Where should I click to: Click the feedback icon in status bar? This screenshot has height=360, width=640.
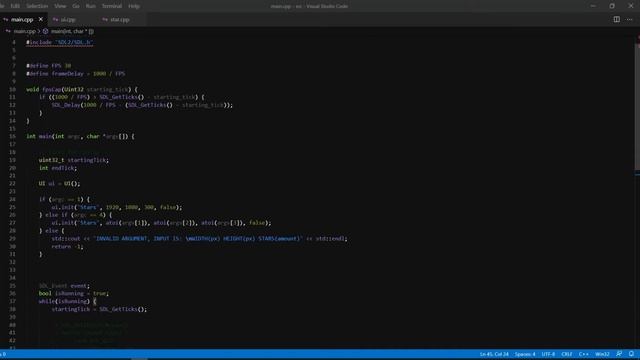tap(619, 354)
